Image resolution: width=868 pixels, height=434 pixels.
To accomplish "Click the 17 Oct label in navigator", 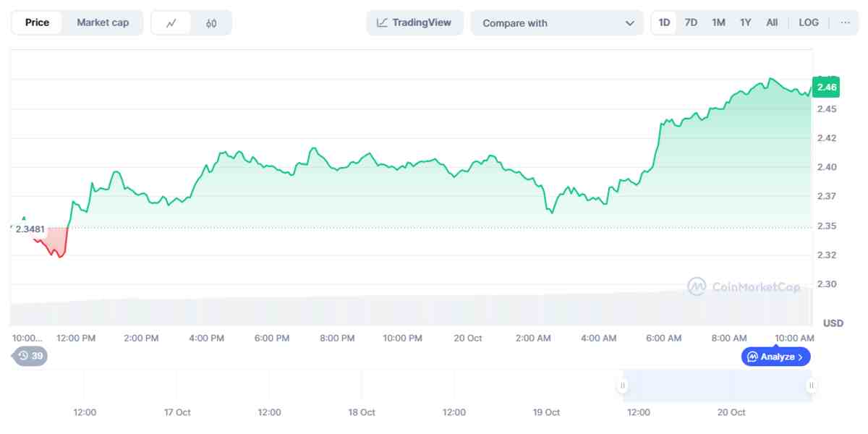I will point(177,412).
